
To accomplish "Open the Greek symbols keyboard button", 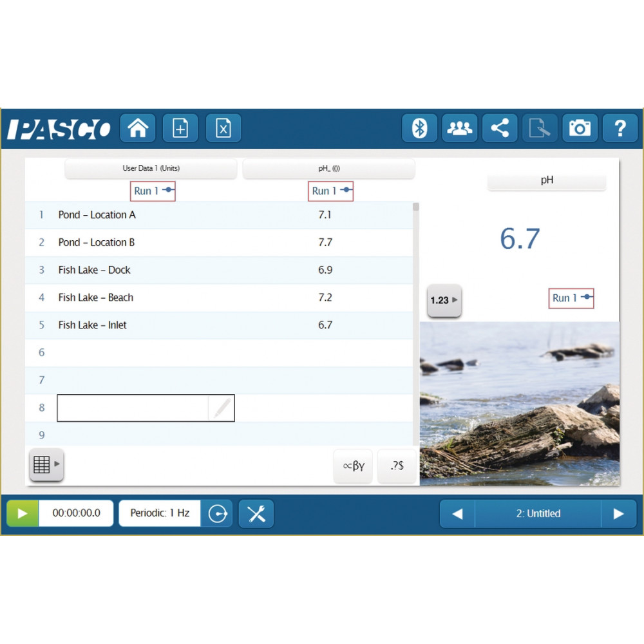I will (x=353, y=466).
